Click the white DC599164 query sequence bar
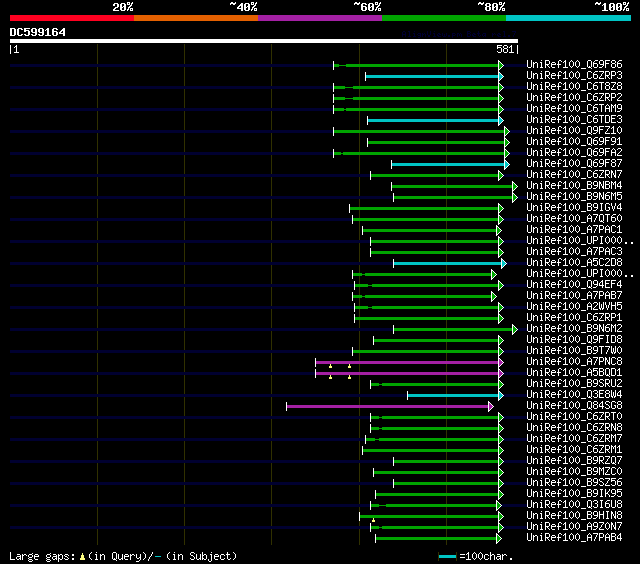This screenshot has width=640, height=564. (264, 41)
